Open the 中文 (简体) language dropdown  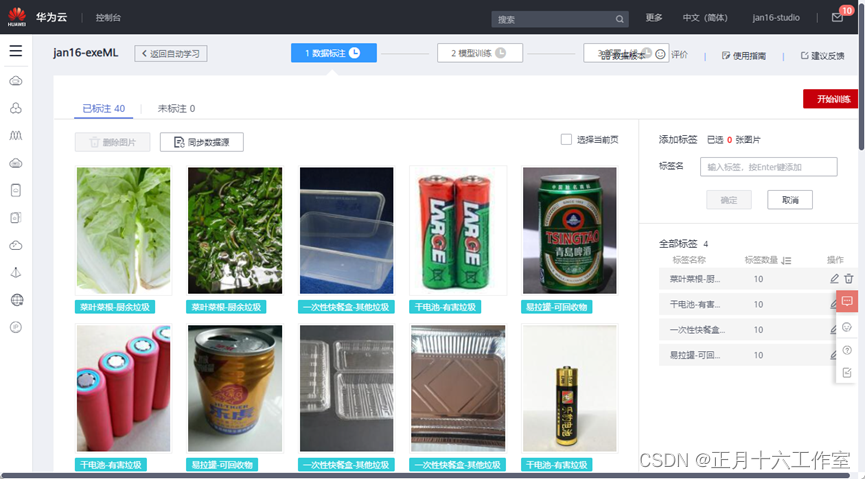[705, 18]
